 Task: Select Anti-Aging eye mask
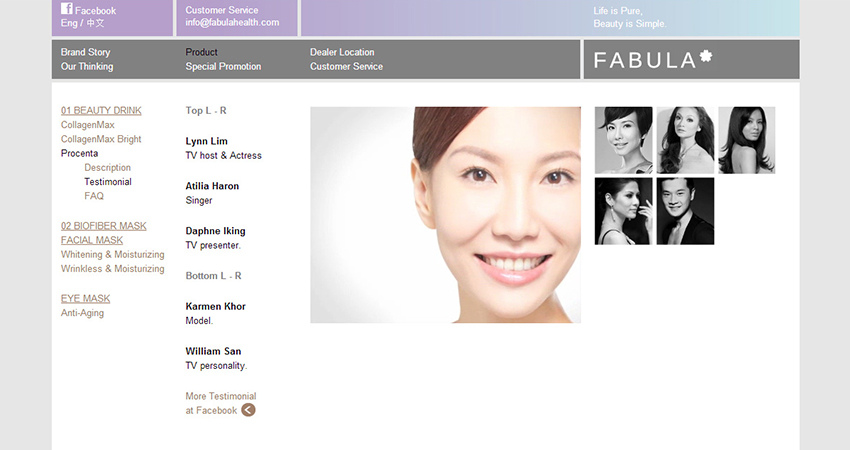click(82, 313)
